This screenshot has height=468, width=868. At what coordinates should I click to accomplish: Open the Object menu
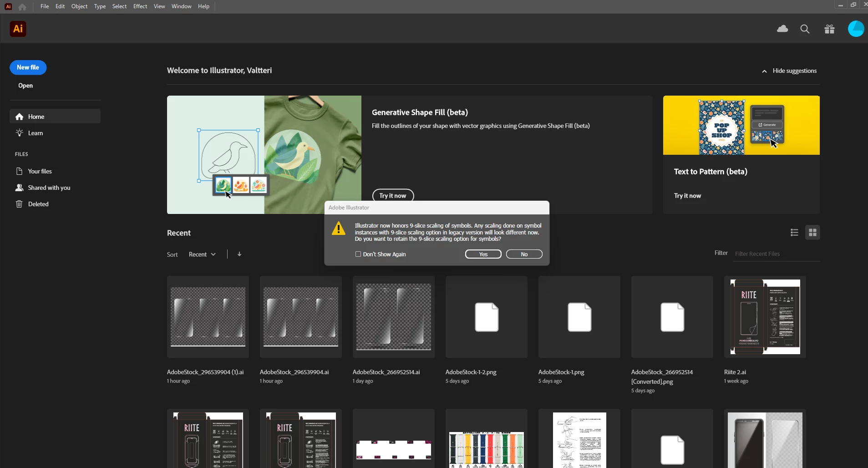[79, 6]
